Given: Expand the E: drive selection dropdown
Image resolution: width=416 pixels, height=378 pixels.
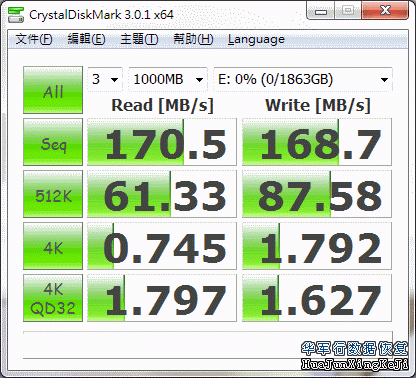Looking at the screenshot, I should [303, 79].
